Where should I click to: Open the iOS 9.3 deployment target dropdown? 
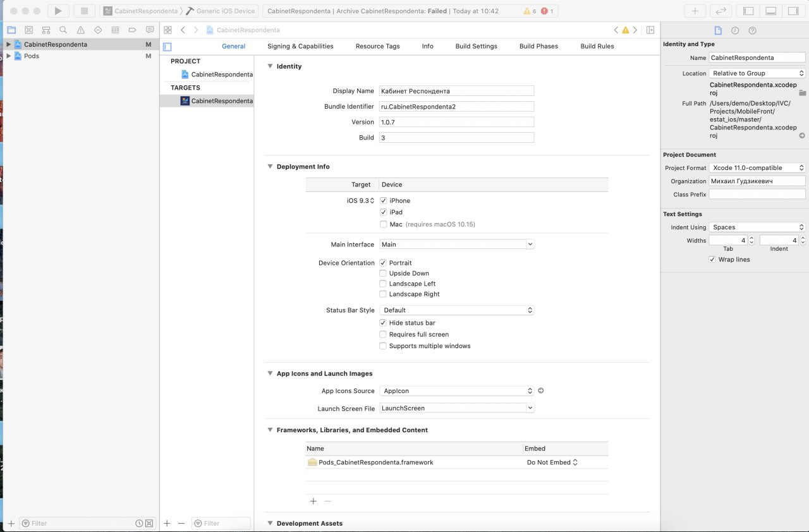(360, 200)
